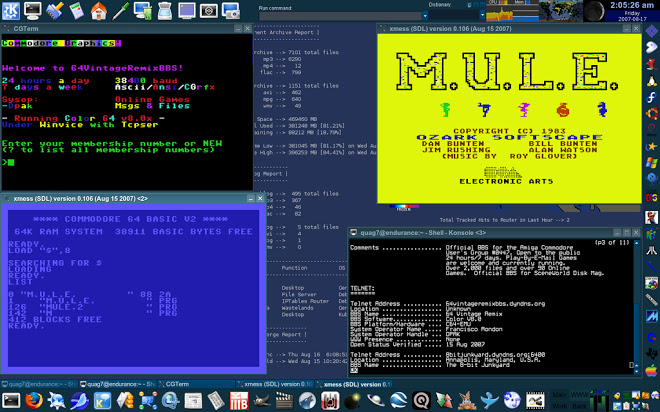Screen dimensions: 660x412
Task: Click Konsole scrollbar up arrow
Action: [636, 243]
